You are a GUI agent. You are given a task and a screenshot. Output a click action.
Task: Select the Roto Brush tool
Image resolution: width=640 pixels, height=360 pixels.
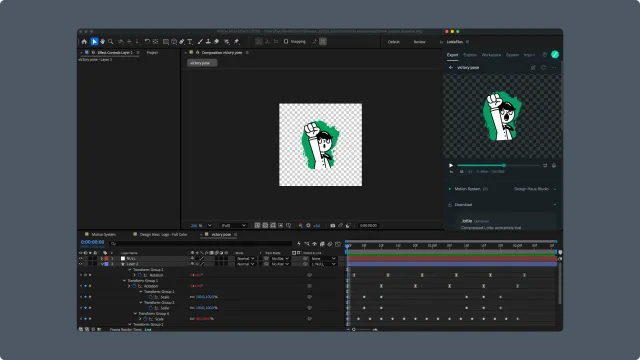click(227, 42)
